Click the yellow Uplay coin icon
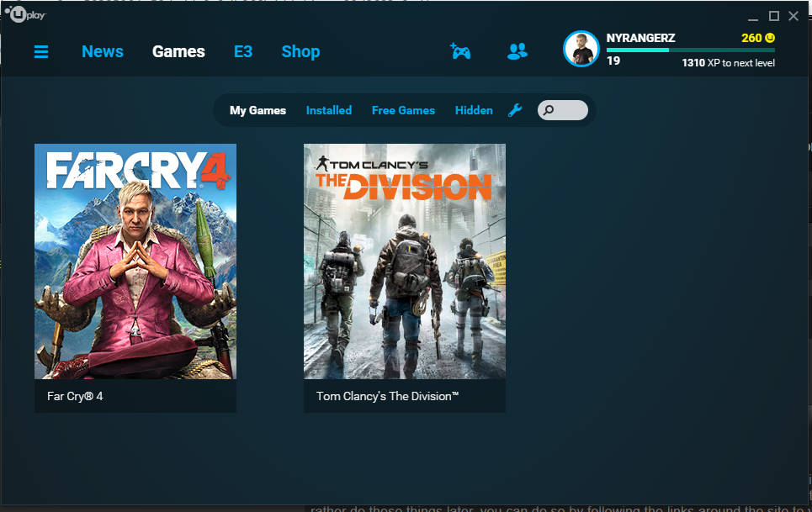This screenshot has height=512, width=812. coord(770,38)
